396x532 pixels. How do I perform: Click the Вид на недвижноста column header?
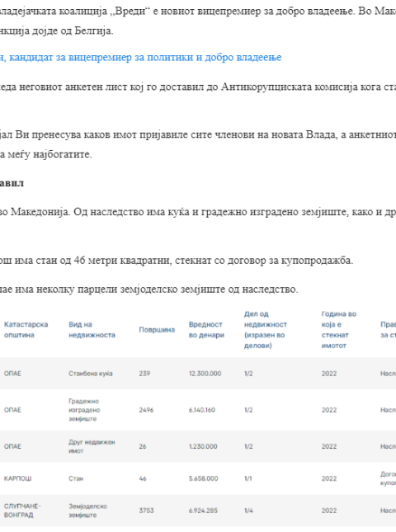tap(92, 329)
